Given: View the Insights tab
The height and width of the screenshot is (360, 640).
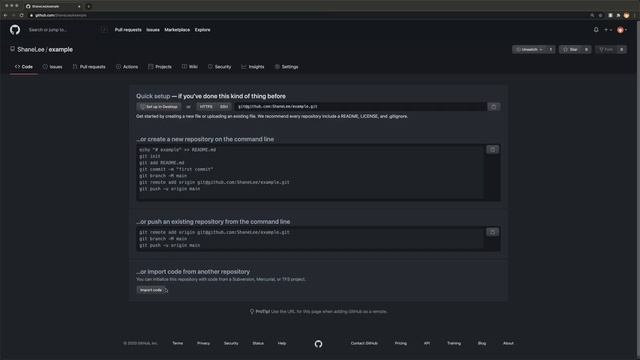Looking at the screenshot, I should click(x=253, y=67).
